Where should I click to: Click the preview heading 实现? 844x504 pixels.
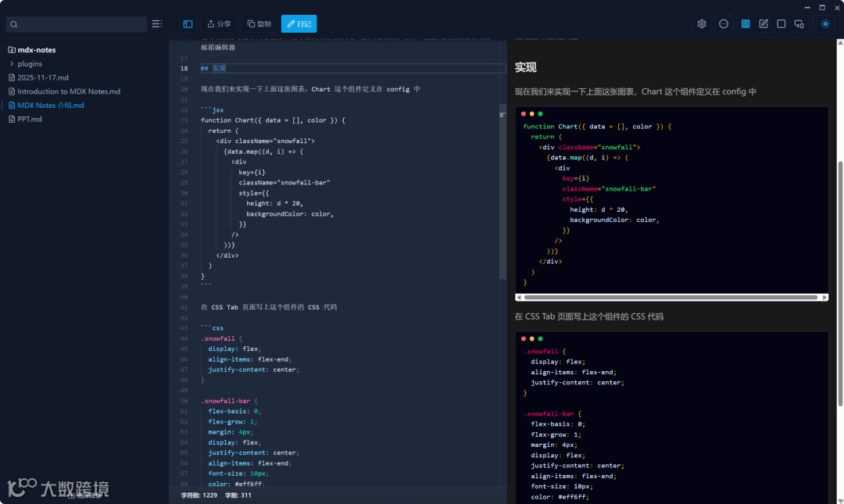pos(525,67)
